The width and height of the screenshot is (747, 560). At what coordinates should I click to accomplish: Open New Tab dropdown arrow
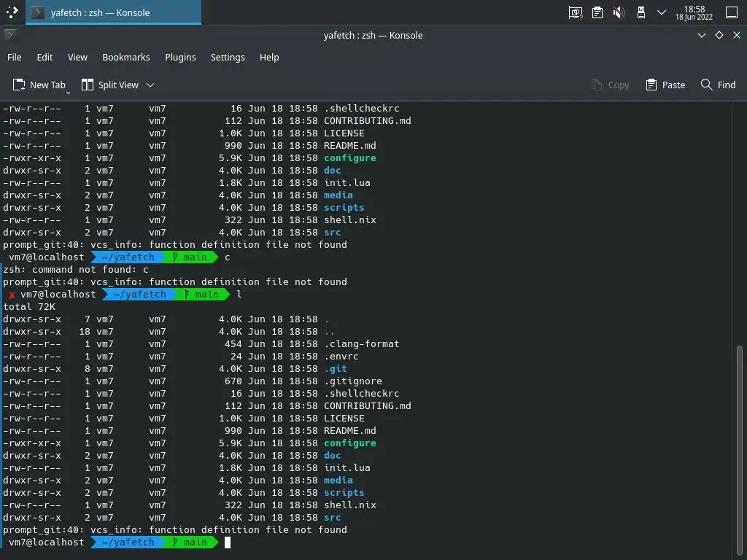tap(68, 92)
